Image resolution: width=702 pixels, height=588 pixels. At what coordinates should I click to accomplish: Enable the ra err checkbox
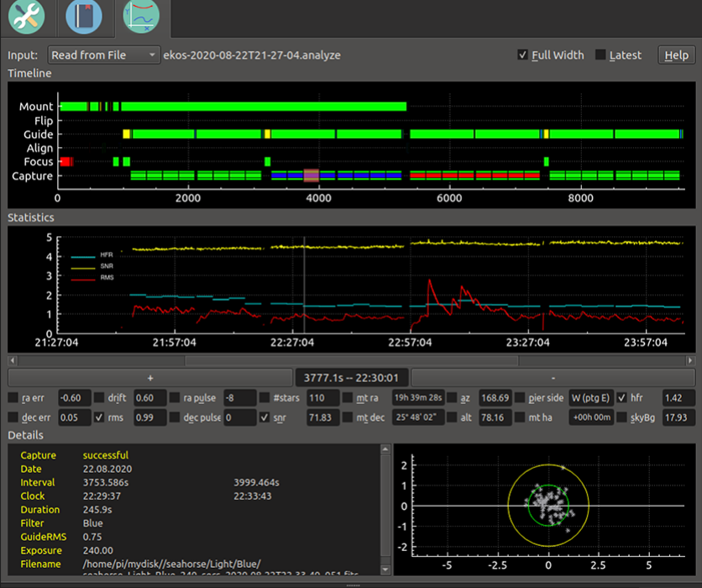pos(14,397)
